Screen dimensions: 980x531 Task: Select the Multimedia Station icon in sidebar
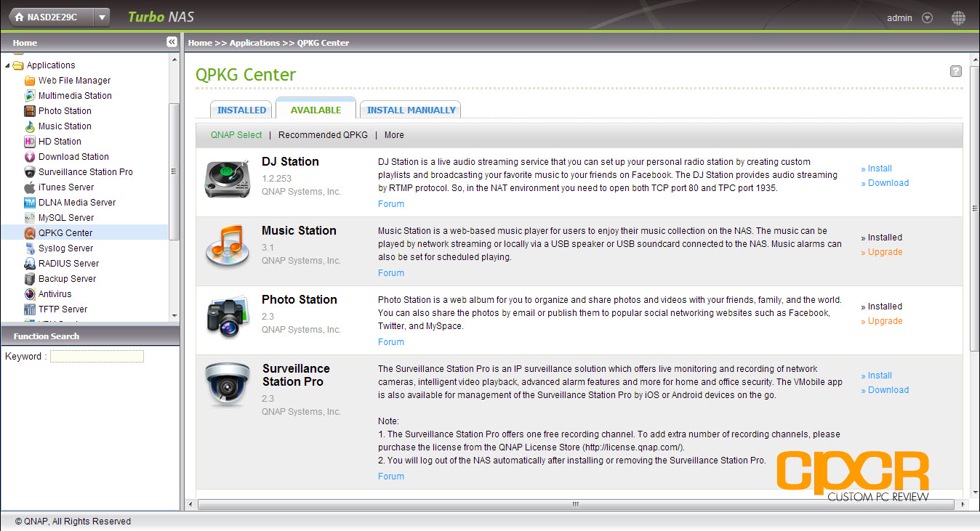pos(30,96)
